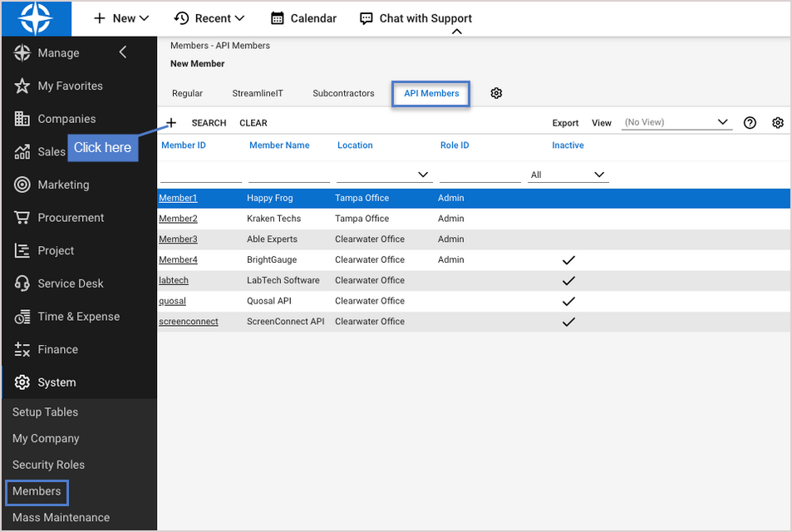Screen dimensions: 792x532
Task: Click the Sales chart icon
Action: click(22, 151)
